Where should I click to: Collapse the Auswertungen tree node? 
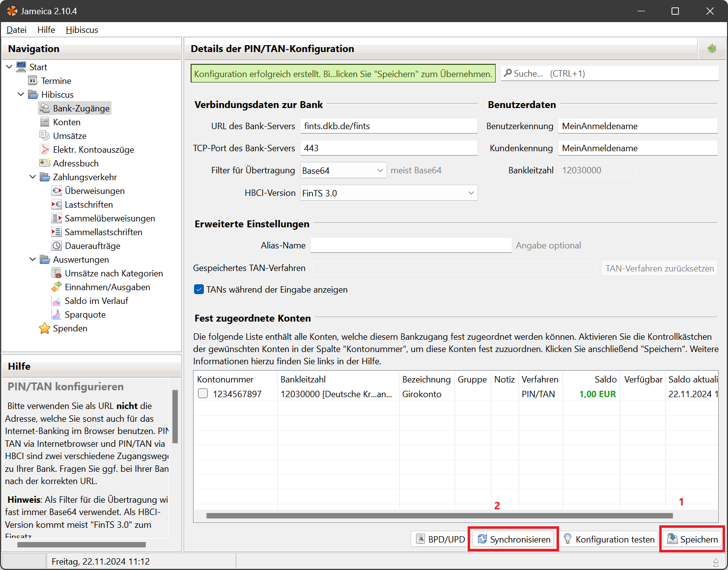pos(32,259)
